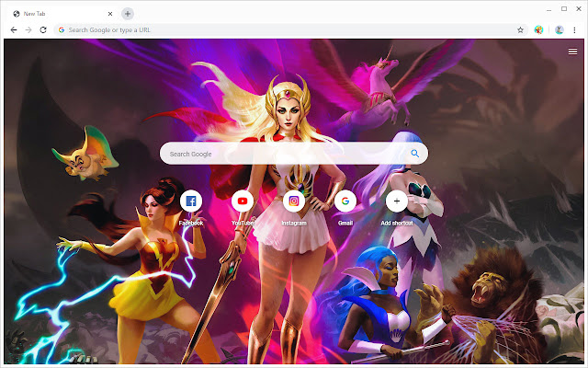Click the Google icon in the address bar
The height and width of the screenshot is (368, 588).
[62, 30]
